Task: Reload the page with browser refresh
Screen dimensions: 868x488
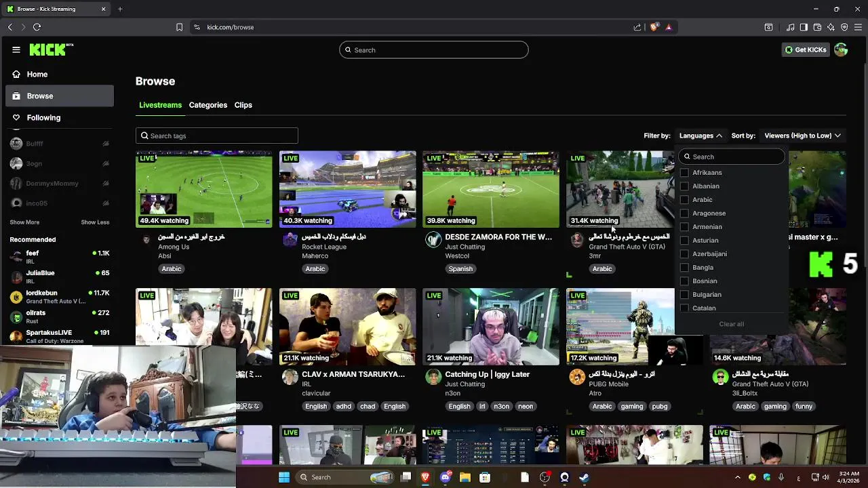Action: [x=37, y=27]
